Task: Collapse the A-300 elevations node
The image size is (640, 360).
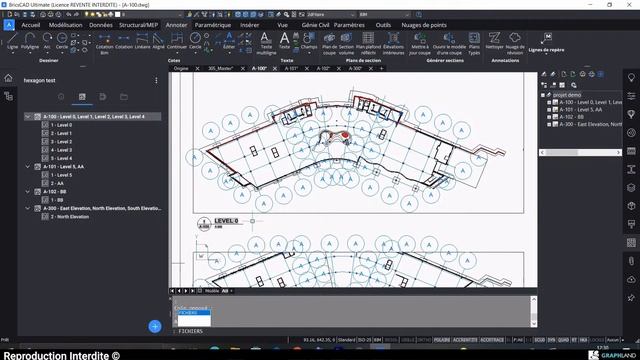Action: point(28,208)
